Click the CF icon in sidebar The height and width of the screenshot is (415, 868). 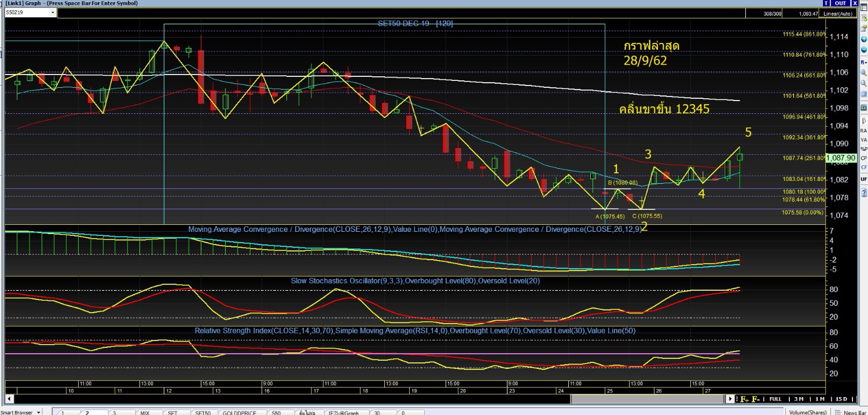pos(864,168)
